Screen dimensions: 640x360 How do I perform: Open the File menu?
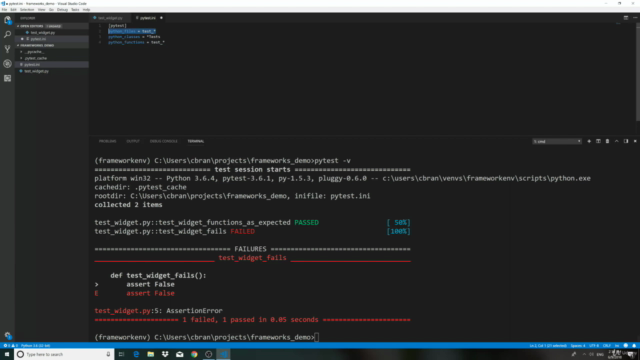4,9
